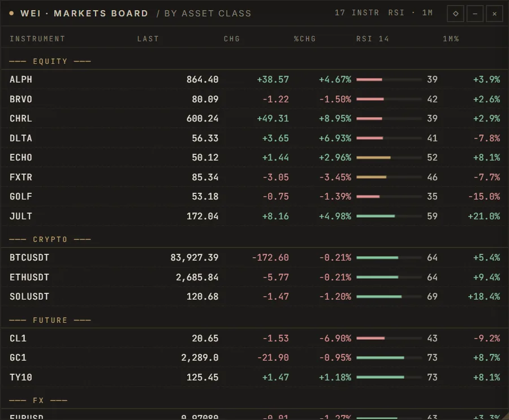Screen dimensions: 509x420
Task: Minimize the Markets Board window
Action: (x=475, y=14)
